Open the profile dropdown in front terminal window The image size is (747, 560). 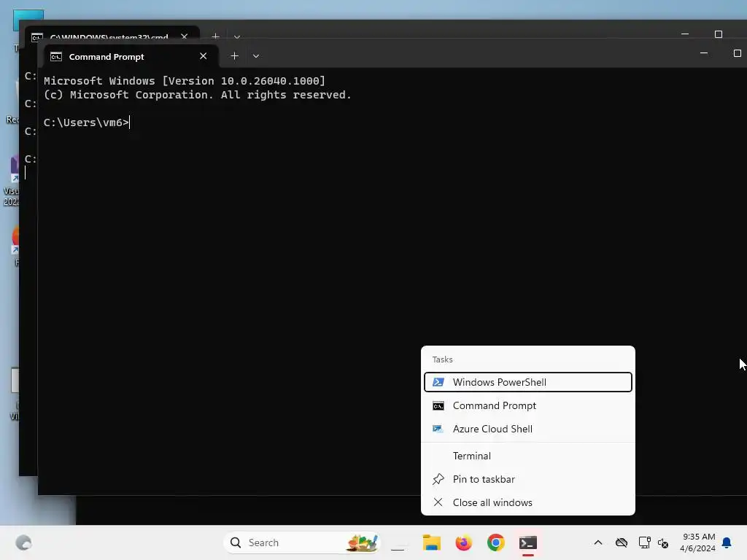coord(256,56)
